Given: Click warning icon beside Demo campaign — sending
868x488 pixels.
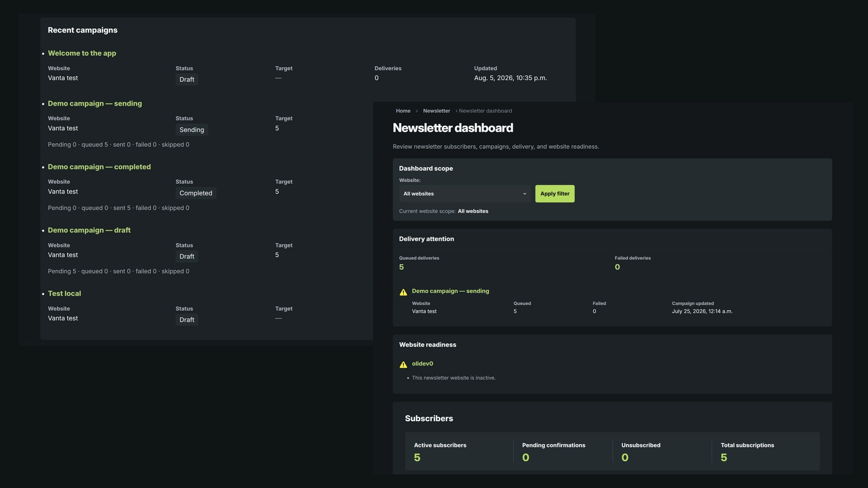Looking at the screenshot, I should tap(403, 292).
